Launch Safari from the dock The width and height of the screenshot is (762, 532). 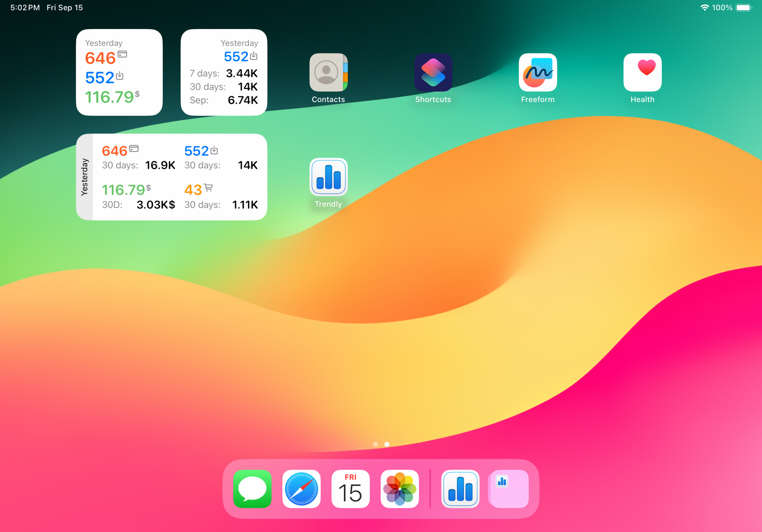pos(301,489)
